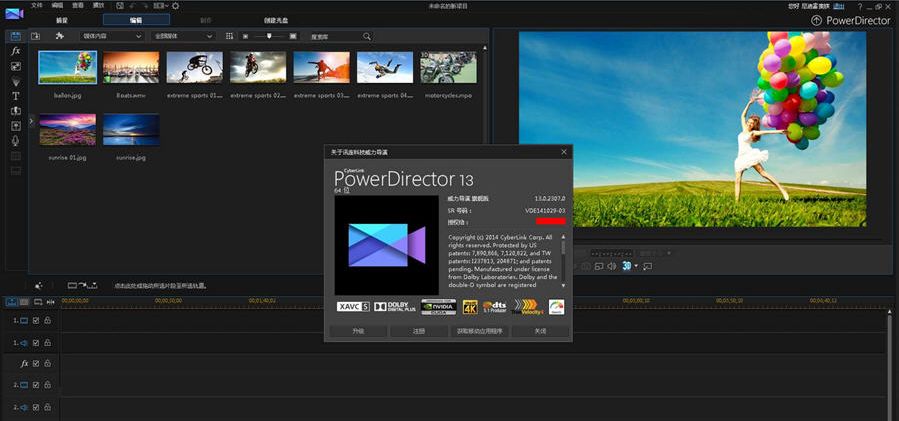Toggle checkbox for the fx track

(36, 364)
